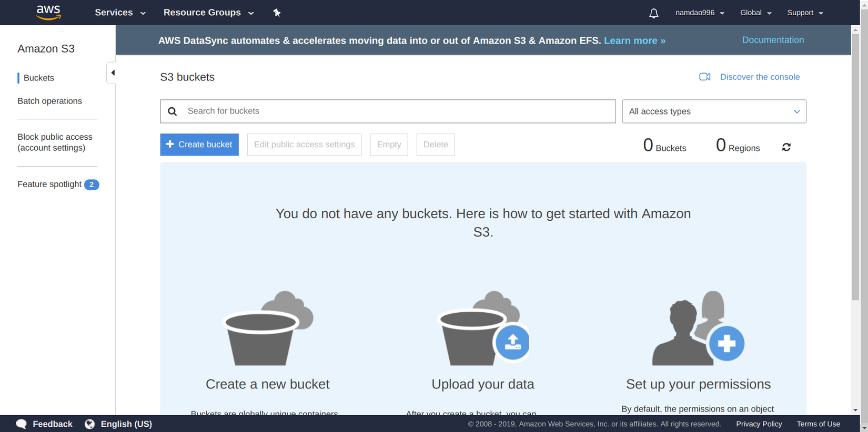Collapse the left navigation sidebar

pyautogui.click(x=112, y=73)
